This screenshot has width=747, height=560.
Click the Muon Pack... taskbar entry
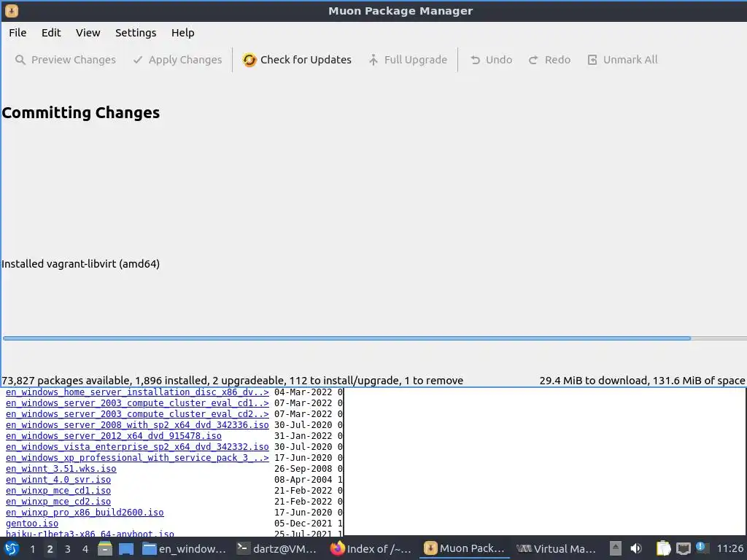[x=464, y=549]
